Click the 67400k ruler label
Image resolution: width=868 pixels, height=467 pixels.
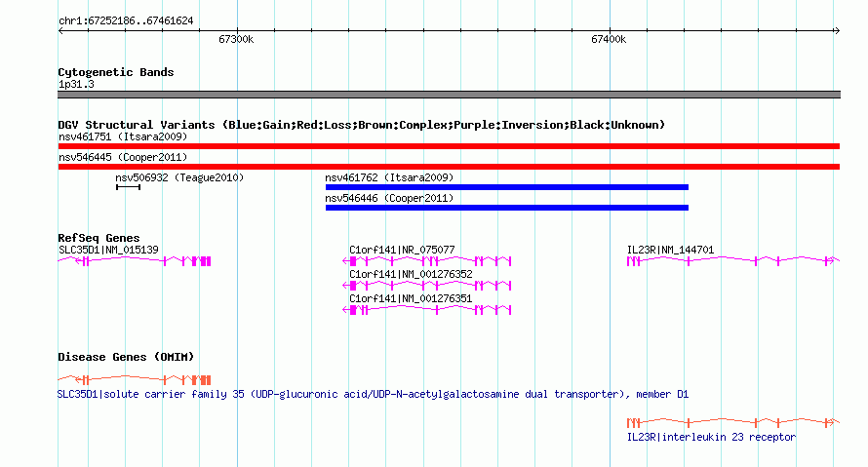click(609, 39)
